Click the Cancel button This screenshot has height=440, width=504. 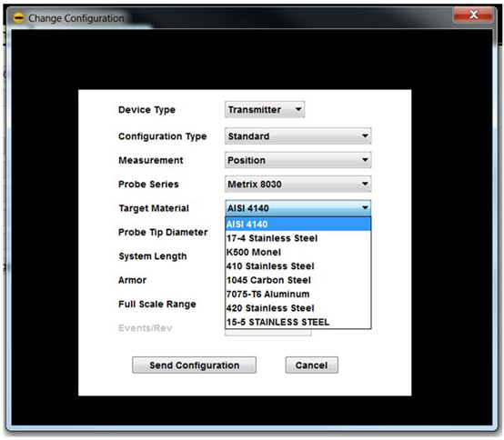point(311,365)
